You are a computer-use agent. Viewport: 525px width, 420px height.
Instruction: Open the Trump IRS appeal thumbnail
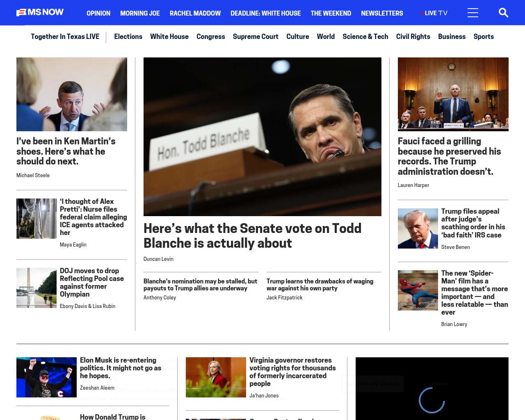[x=418, y=228]
